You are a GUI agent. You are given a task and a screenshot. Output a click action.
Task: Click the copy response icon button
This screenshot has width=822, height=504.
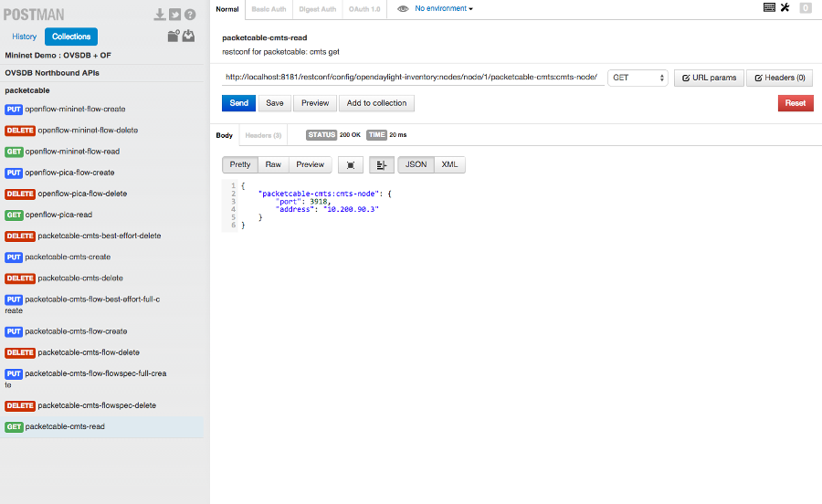pos(351,165)
